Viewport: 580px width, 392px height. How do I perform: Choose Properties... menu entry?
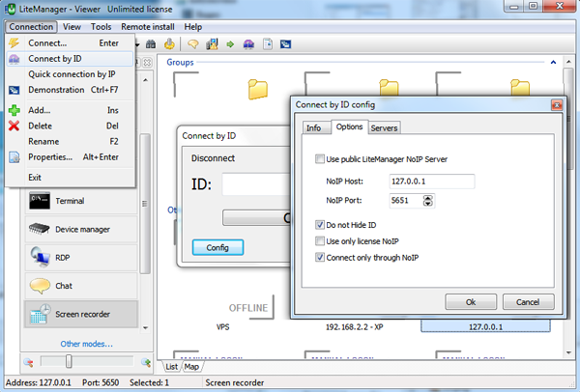click(70, 157)
